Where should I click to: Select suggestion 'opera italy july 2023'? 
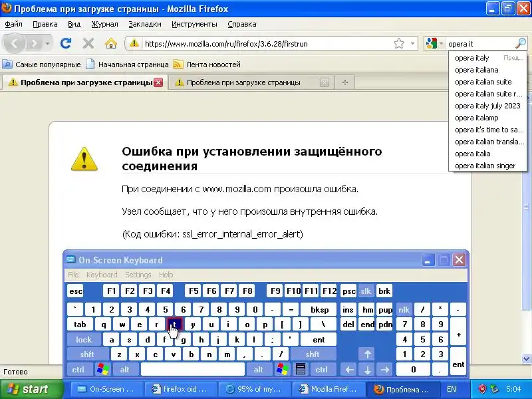click(x=487, y=106)
